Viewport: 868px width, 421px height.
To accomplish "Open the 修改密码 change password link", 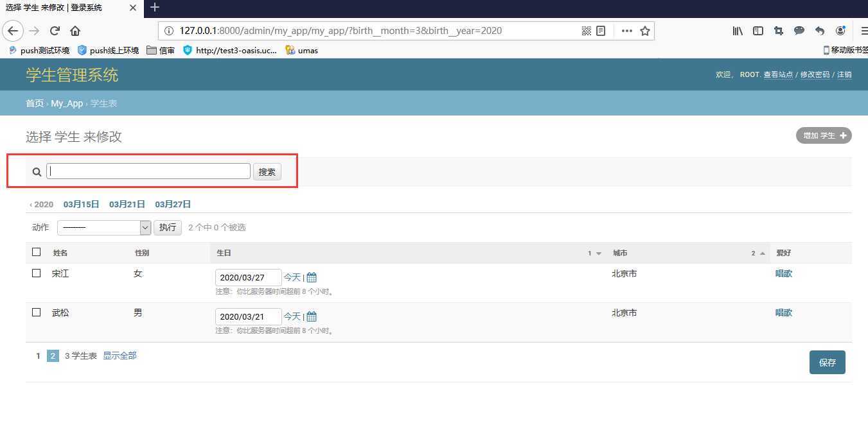I will point(815,74).
